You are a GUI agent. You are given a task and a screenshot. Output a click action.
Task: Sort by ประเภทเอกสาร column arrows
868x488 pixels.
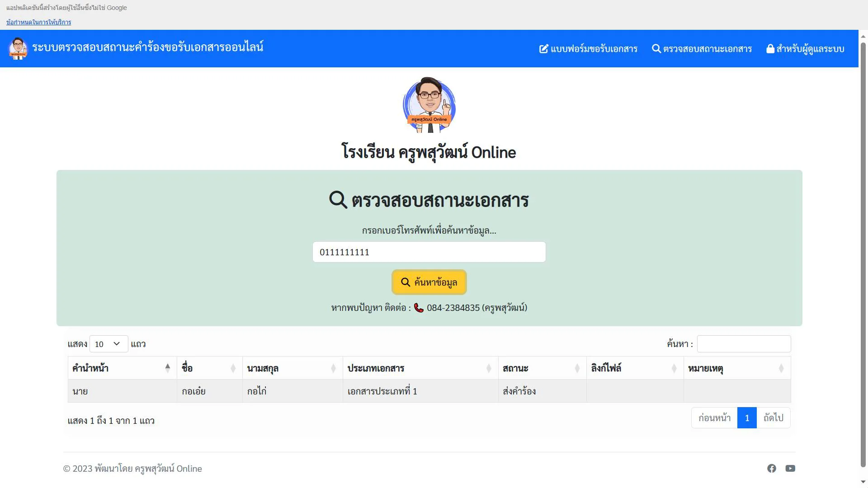(489, 368)
